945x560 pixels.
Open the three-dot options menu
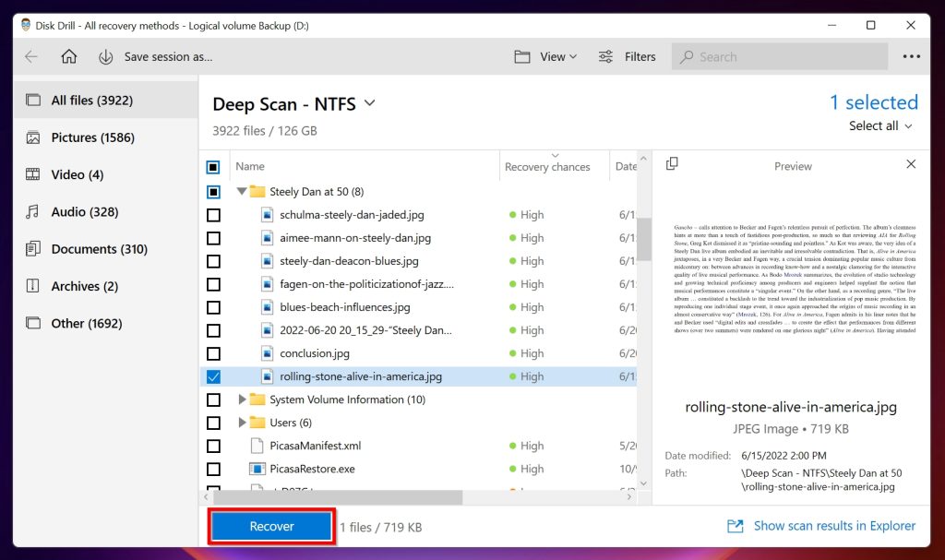(911, 56)
